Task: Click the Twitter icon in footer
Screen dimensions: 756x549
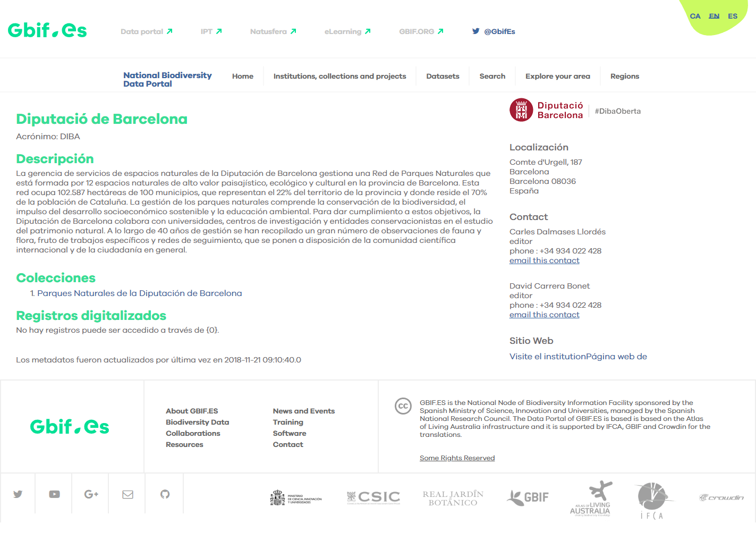Action: pos(18,494)
